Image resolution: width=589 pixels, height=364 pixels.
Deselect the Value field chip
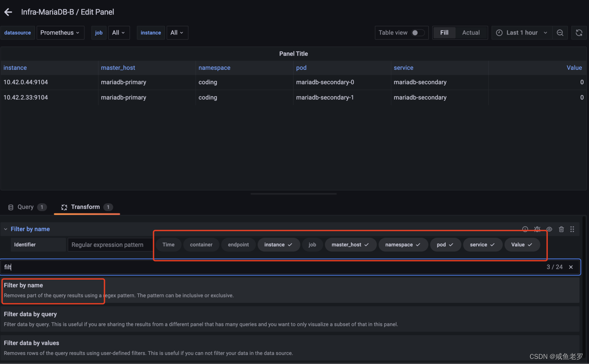tap(522, 245)
